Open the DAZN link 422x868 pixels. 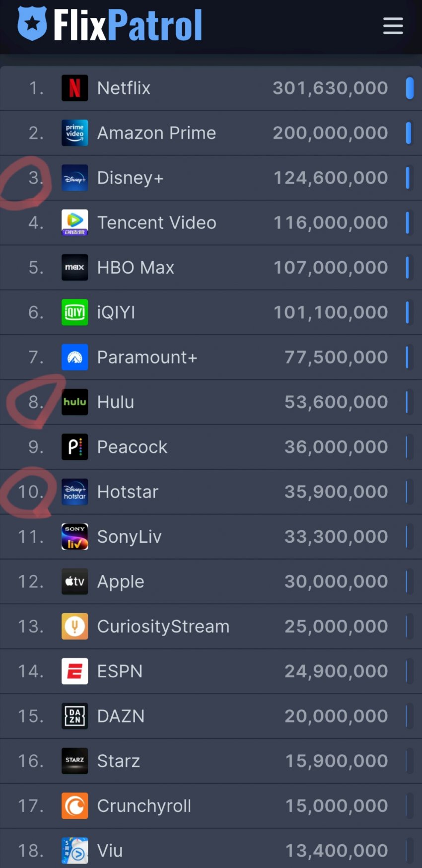click(121, 716)
